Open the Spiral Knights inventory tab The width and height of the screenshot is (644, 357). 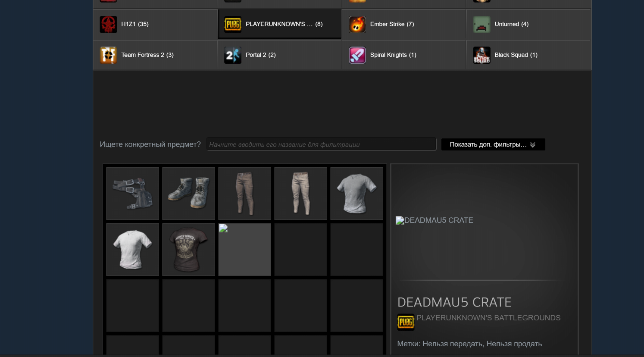pos(404,55)
